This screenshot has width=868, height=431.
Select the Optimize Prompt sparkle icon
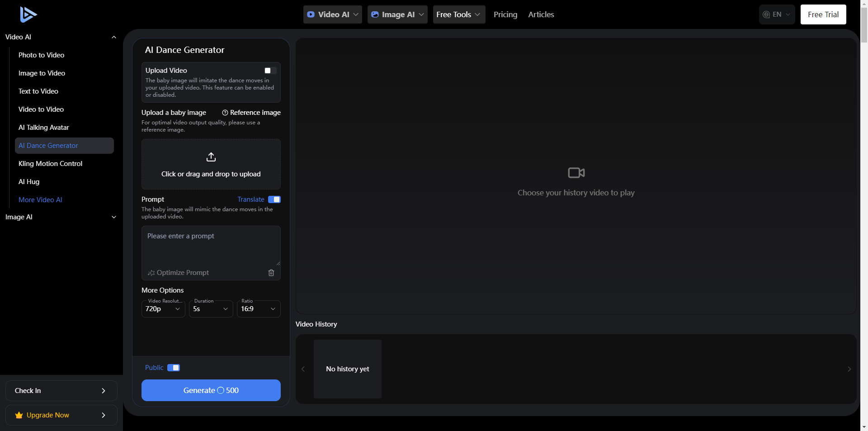click(x=151, y=273)
